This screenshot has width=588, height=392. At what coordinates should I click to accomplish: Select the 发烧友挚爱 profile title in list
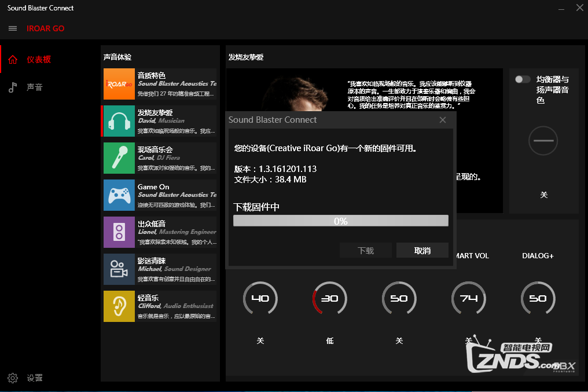[x=155, y=112]
